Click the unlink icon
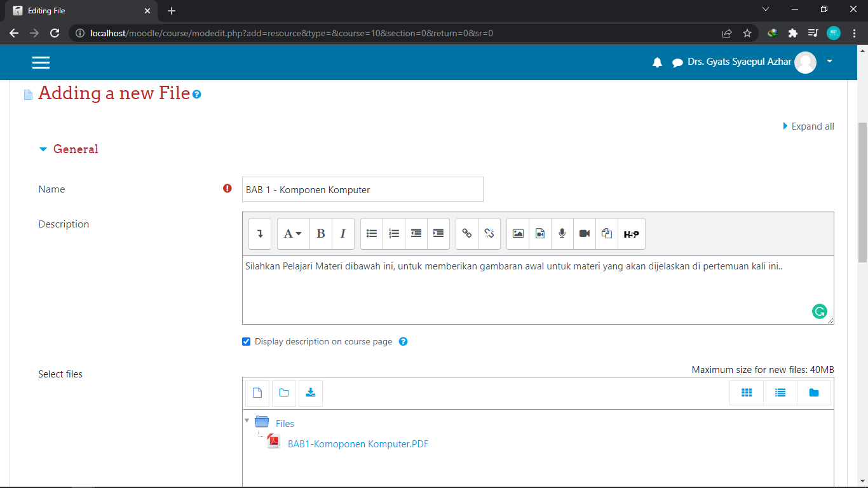This screenshot has height=488, width=868. pyautogui.click(x=489, y=234)
